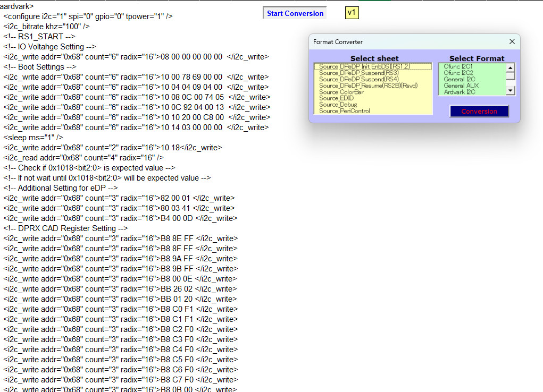This screenshot has height=392, width=543.
Task: Click the yellow v1 cell
Action: (352, 12)
